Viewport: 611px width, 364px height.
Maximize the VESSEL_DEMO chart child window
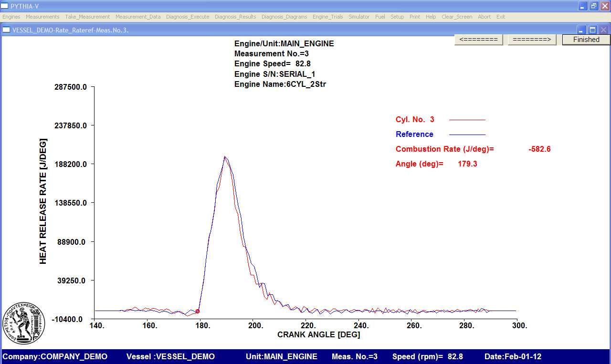(592, 30)
